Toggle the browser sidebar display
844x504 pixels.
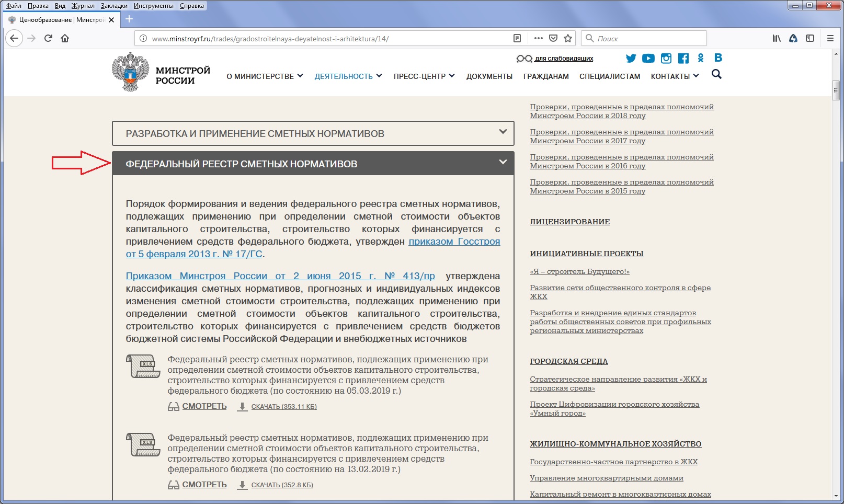point(810,38)
